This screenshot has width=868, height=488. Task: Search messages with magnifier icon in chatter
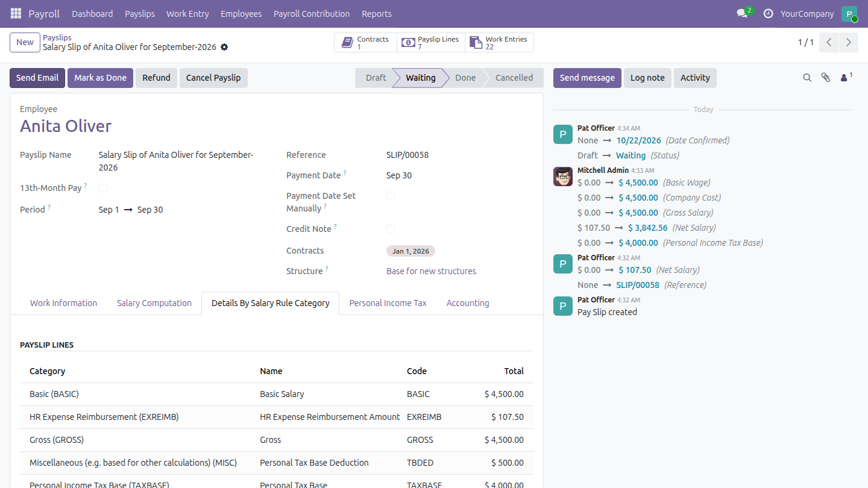(807, 78)
